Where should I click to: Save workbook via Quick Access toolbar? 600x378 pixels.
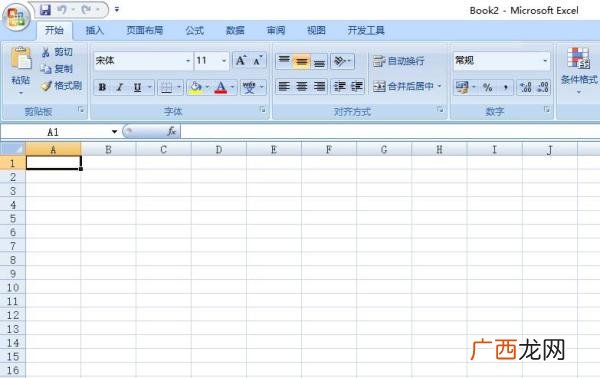[45, 10]
